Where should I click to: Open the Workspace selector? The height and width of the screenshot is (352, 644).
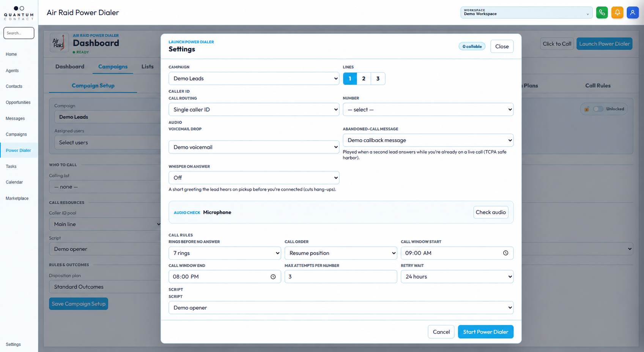pyautogui.click(x=526, y=13)
